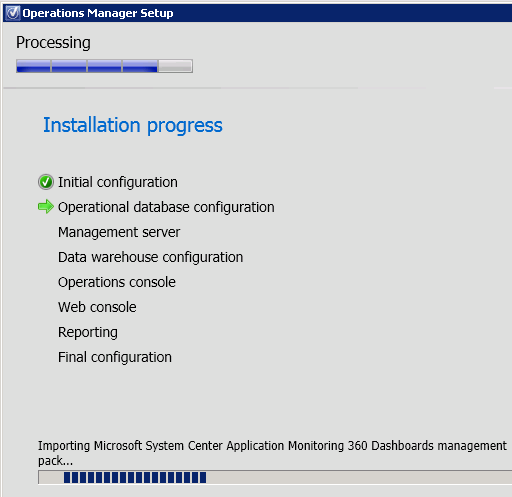Click the Operations Manager Setup title icon
Image resolution: width=512 pixels, height=497 pixels.
(13, 13)
